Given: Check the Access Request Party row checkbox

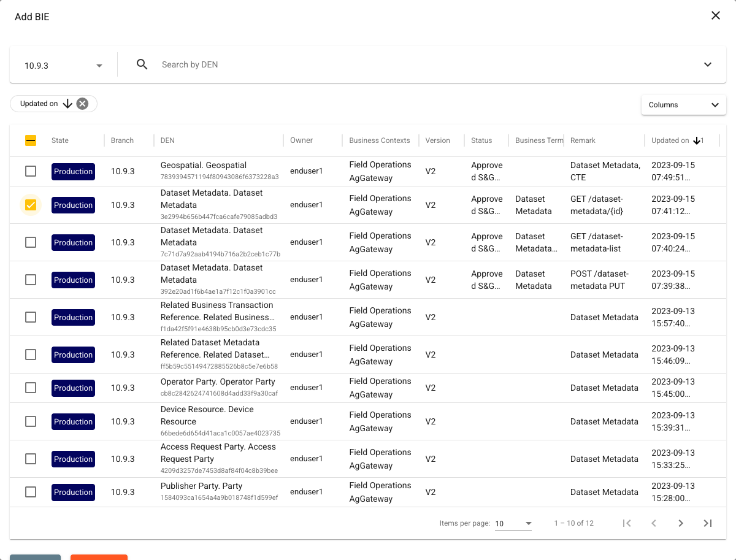Looking at the screenshot, I should [31, 459].
